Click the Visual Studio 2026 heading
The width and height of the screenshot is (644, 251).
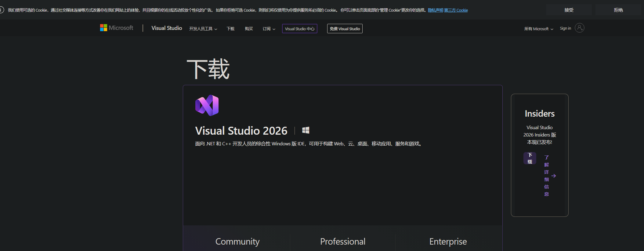[x=241, y=131]
